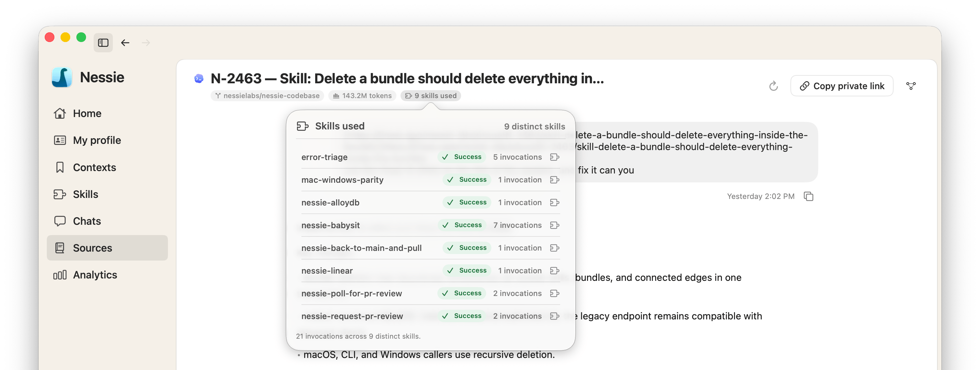This screenshot has height=370, width=980.
Task: Open the nessie-babysit skill icon
Action: 555,225
